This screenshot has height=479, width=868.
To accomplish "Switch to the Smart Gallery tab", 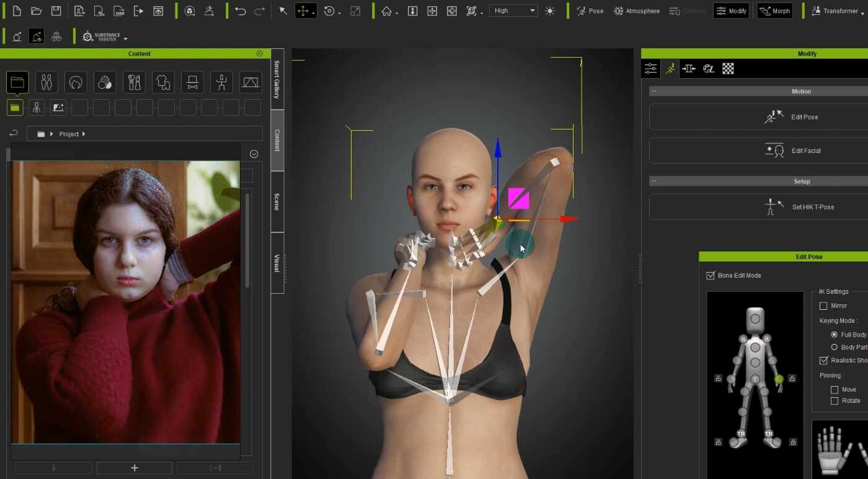I will [277, 79].
